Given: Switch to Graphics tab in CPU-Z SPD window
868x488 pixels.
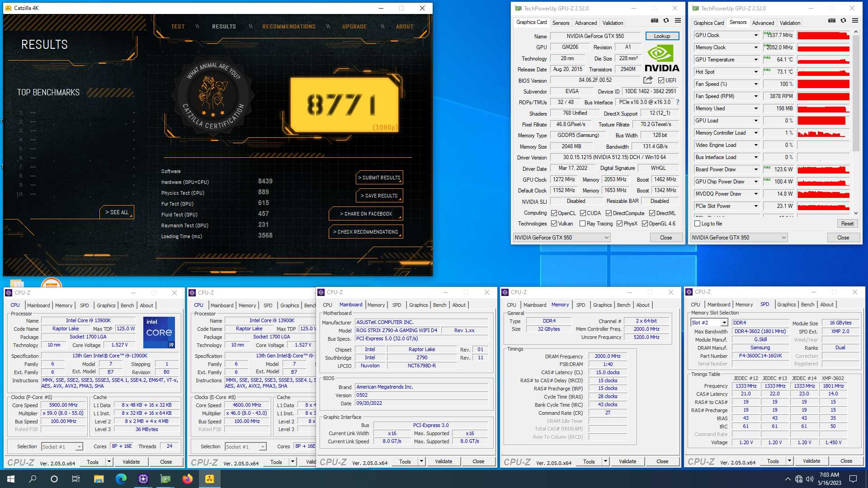Looking at the screenshot, I should pos(786,305).
